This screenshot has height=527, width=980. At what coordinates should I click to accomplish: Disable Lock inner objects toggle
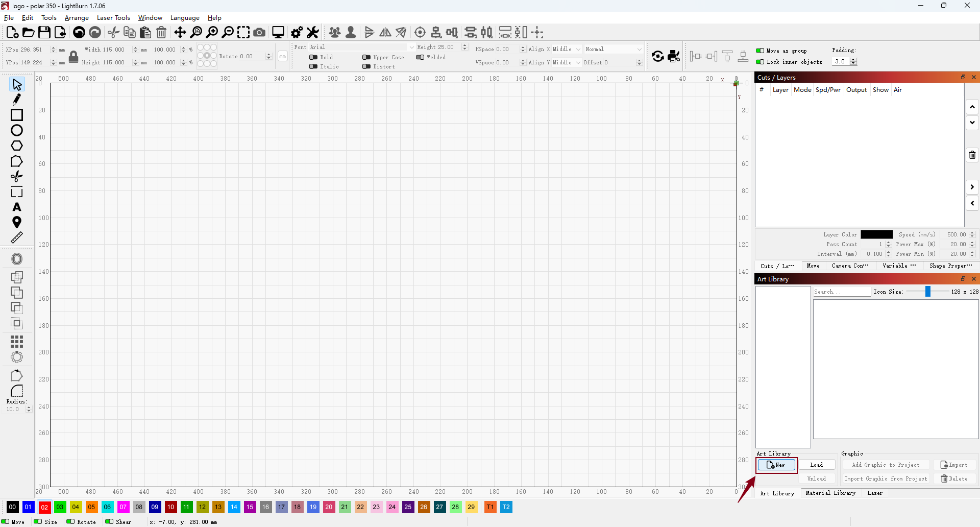(760, 62)
